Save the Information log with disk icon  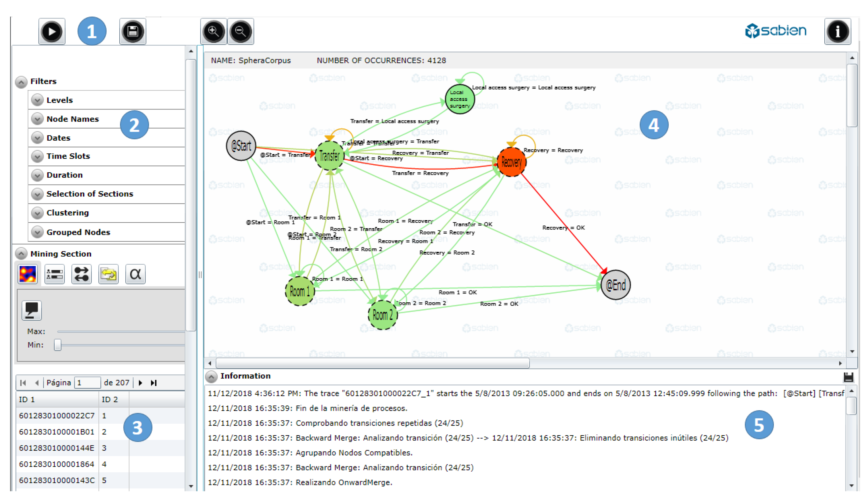[x=848, y=377]
